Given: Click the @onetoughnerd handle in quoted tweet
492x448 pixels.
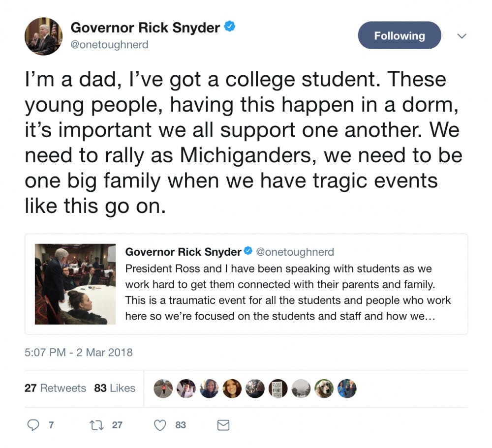Looking at the screenshot, I should pyautogui.click(x=295, y=252).
